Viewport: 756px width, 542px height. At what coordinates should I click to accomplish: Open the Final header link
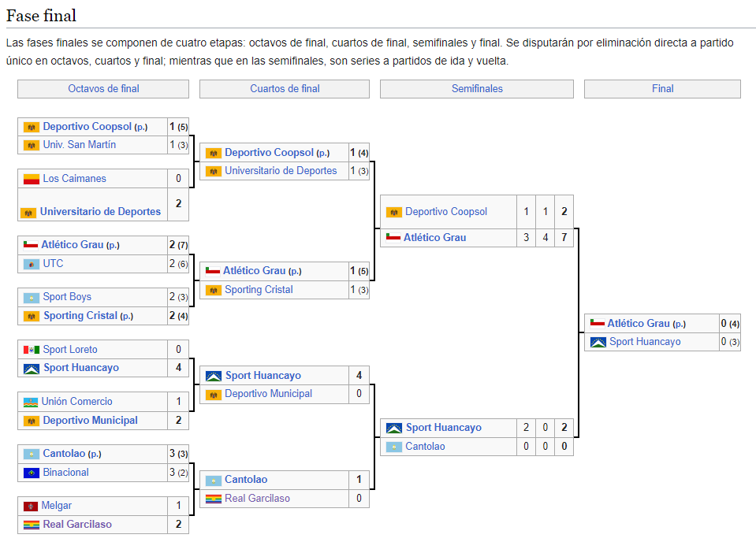tap(662, 89)
